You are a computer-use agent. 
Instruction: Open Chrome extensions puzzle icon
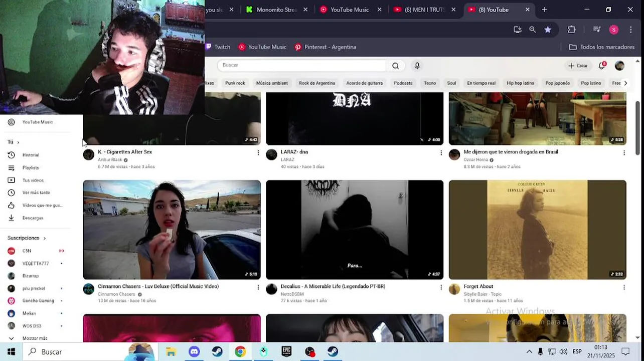pos(571,30)
